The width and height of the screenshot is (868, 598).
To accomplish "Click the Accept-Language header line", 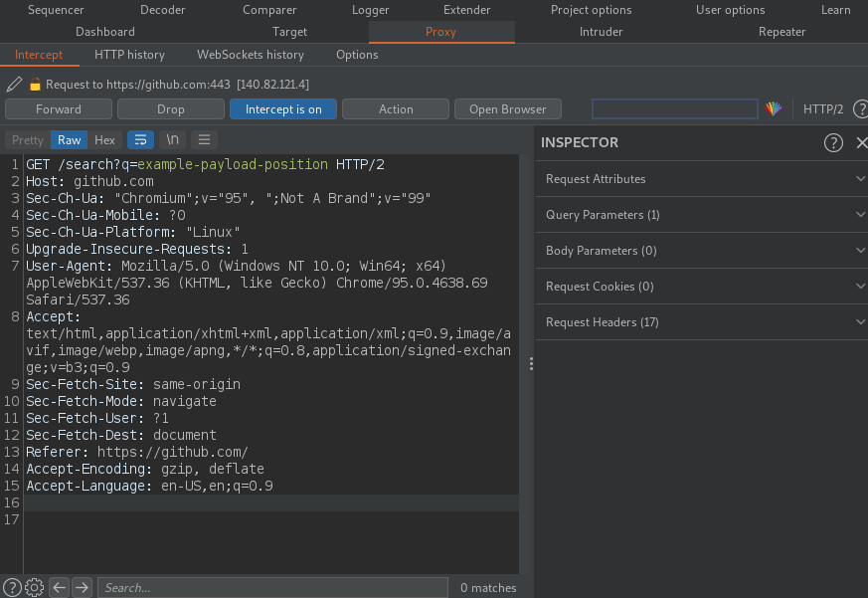I will (x=149, y=486).
